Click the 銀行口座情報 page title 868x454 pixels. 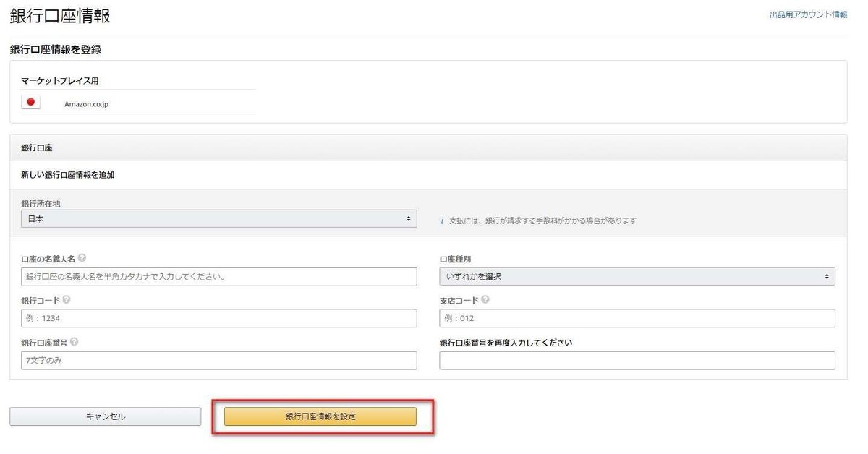(x=60, y=15)
